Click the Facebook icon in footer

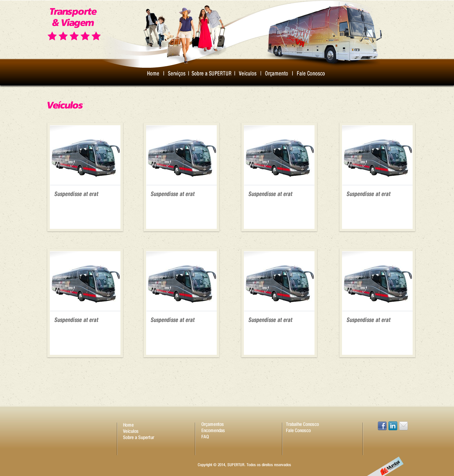(382, 426)
